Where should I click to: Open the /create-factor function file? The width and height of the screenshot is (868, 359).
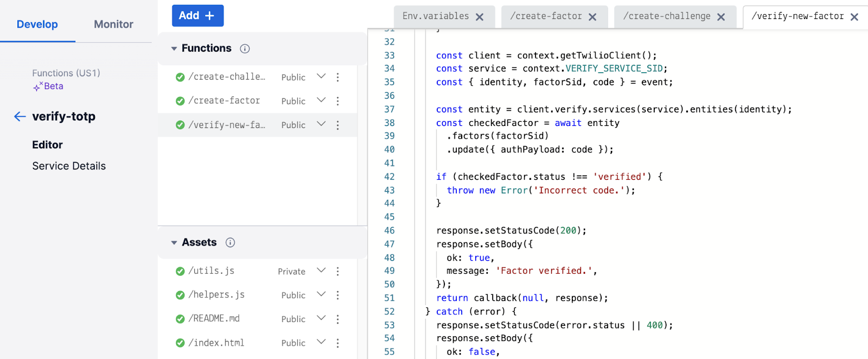(x=224, y=101)
